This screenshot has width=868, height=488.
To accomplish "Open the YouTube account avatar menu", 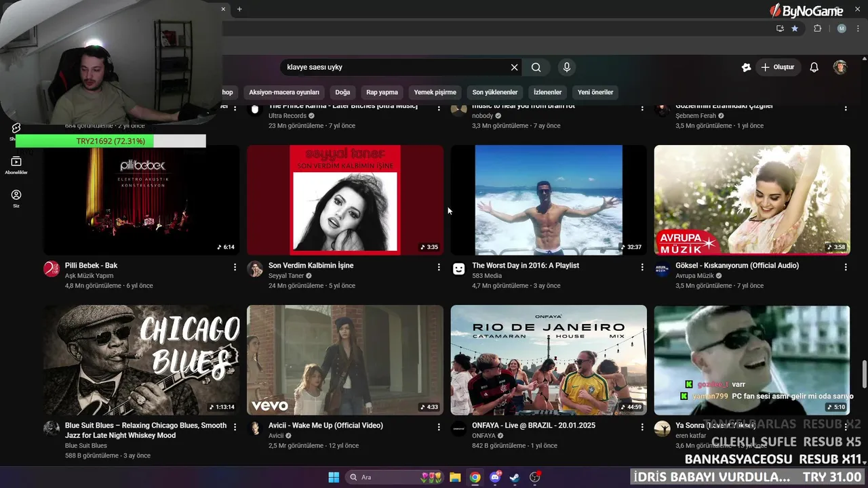I will [840, 67].
